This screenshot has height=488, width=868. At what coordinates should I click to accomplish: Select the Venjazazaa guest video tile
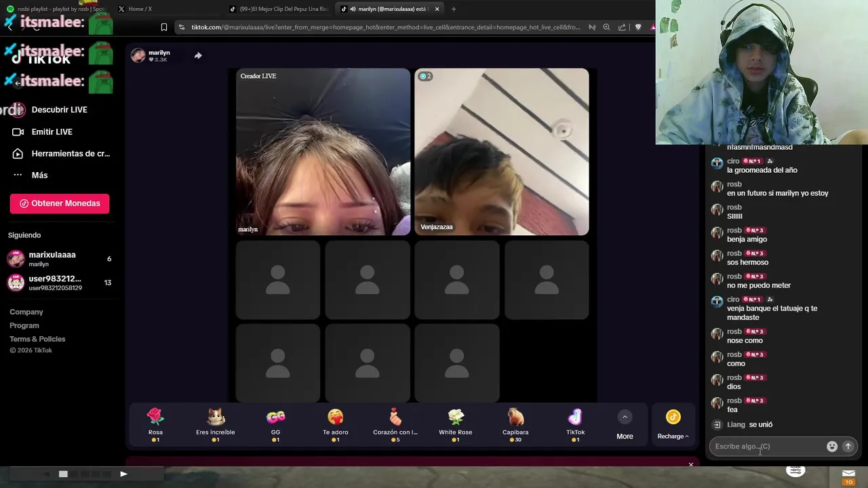click(x=502, y=152)
